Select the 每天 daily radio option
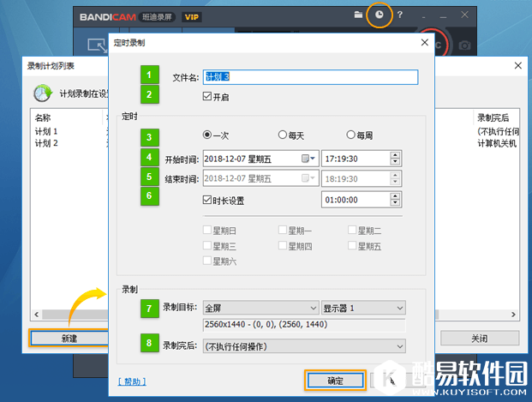 pyautogui.click(x=283, y=135)
